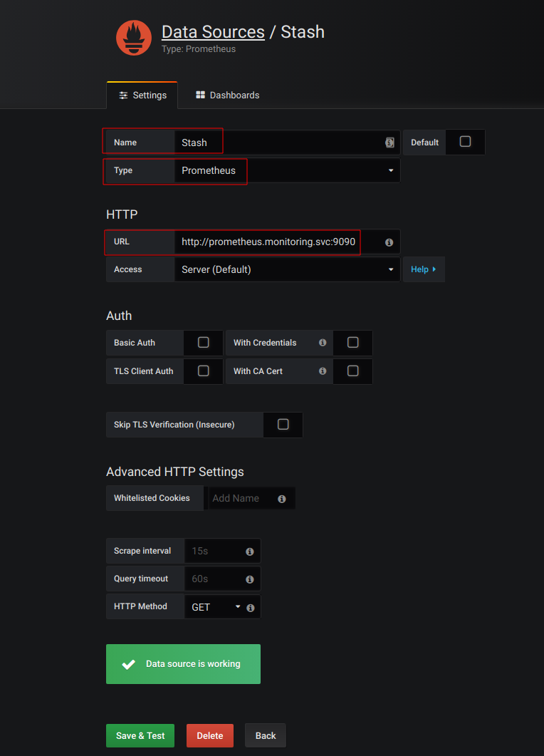
Task: Click the Prometheus flame logo icon
Action: pos(134,38)
